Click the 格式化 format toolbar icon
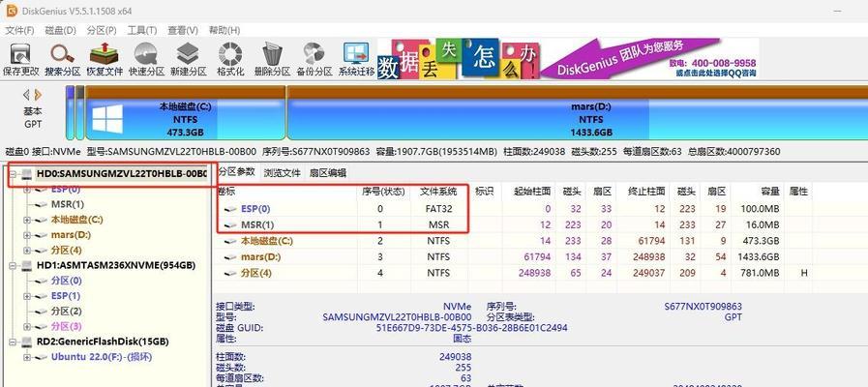 tap(230, 54)
